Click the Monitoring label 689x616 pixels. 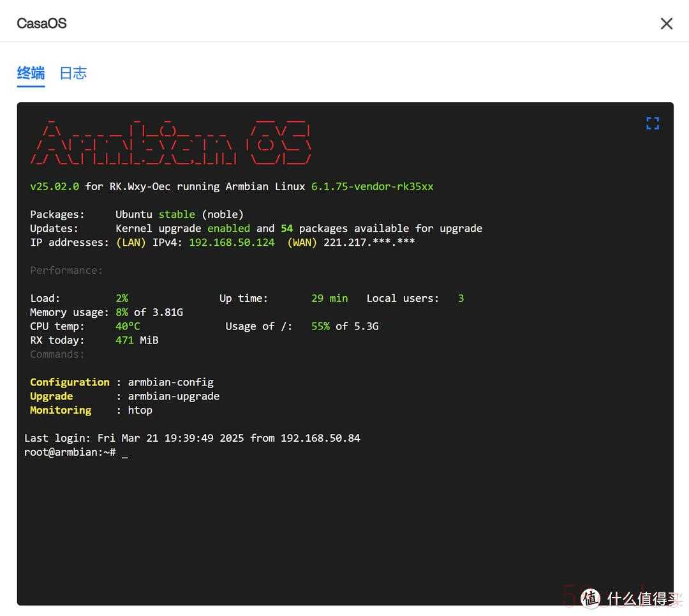pos(61,410)
